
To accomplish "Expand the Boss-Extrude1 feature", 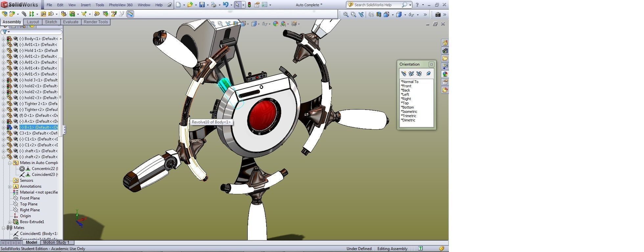I will [x=10, y=222].
